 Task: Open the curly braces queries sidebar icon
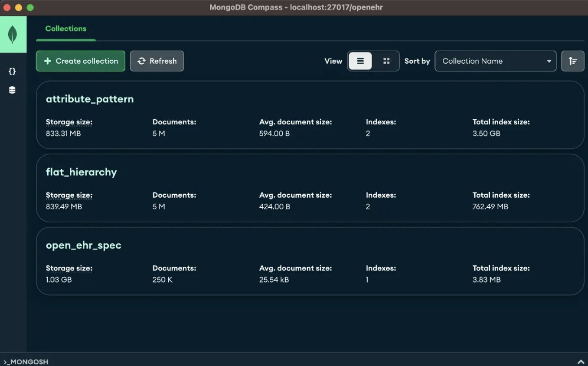12,71
